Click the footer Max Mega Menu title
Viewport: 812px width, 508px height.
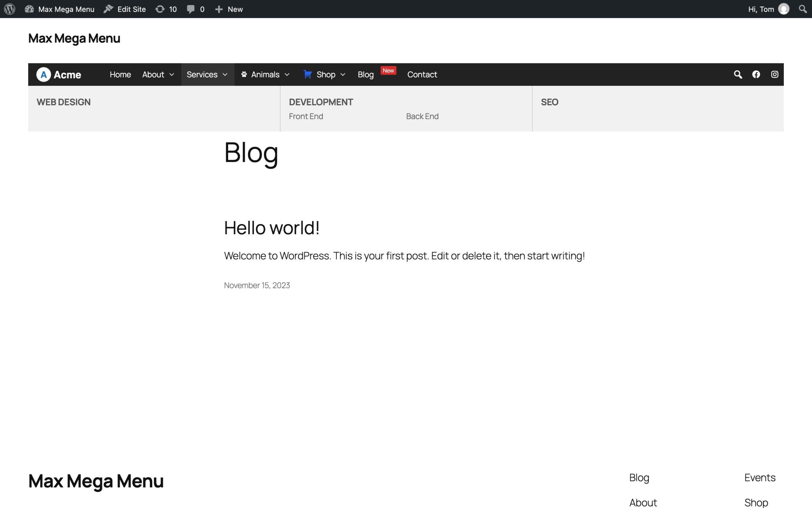pos(96,481)
